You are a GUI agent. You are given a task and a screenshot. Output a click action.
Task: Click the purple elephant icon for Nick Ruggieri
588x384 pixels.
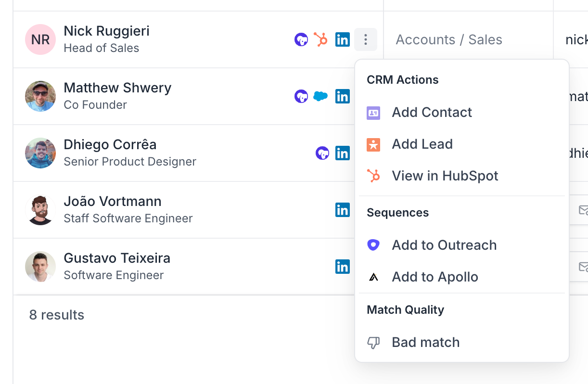click(301, 39)
